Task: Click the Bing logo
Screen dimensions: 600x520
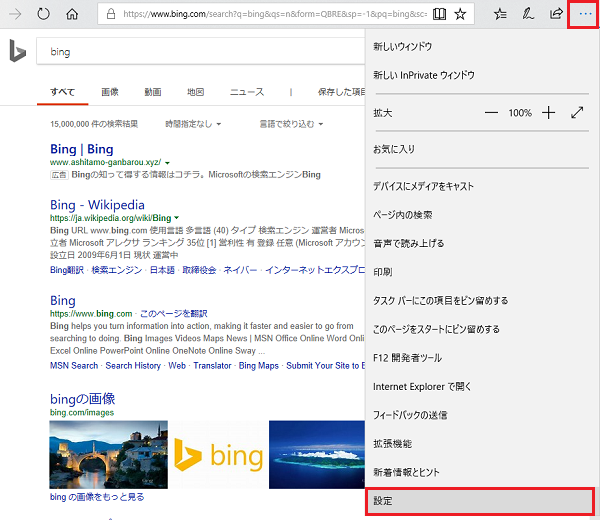Action: [x=18, y=51]
